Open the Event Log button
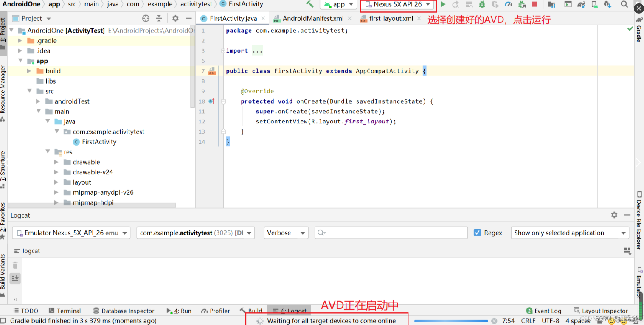Screen dimensions: 644x325 543,311
